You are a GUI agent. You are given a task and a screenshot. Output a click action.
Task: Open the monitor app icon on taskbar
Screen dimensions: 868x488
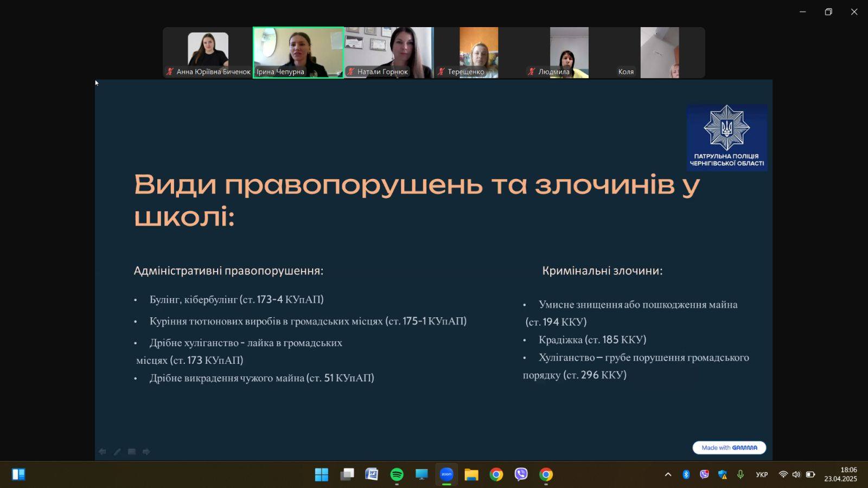pyautogui.click(x=422, y=474)
